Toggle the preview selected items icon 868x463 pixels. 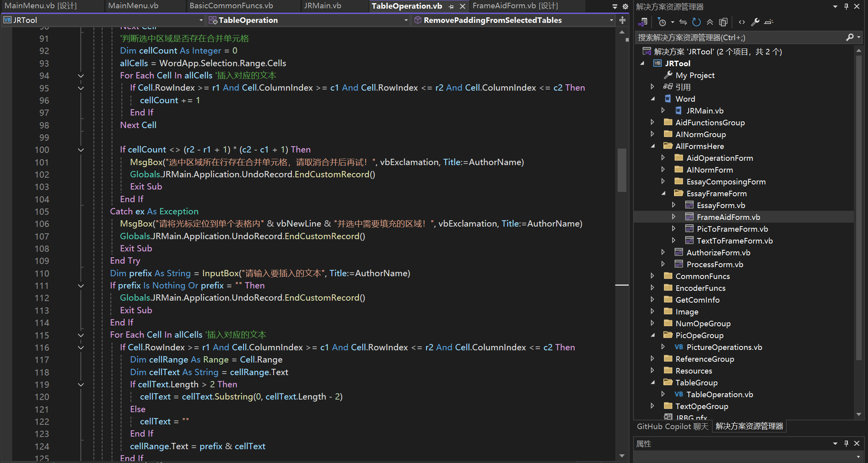[x=769, y=22]
